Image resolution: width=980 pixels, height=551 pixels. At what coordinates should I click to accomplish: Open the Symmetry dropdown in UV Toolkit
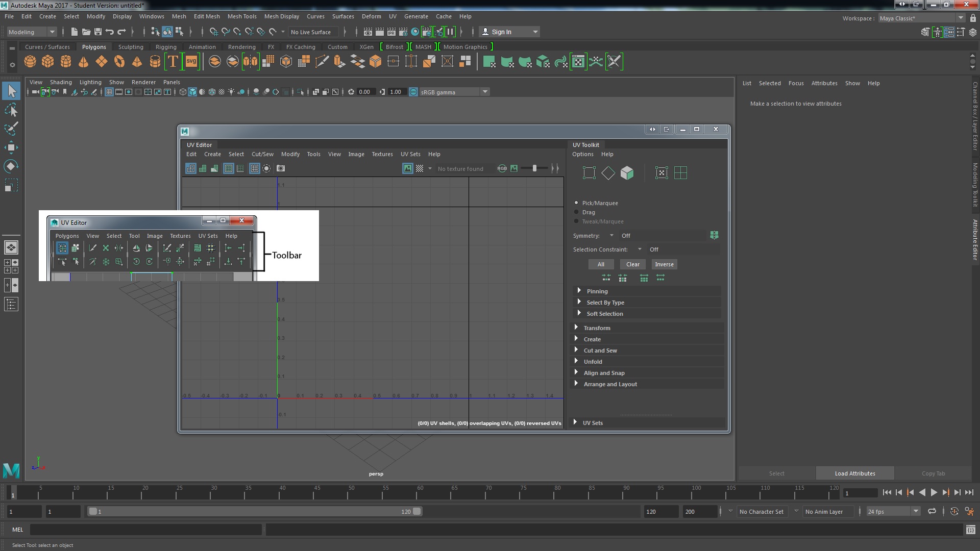(611, 236)
